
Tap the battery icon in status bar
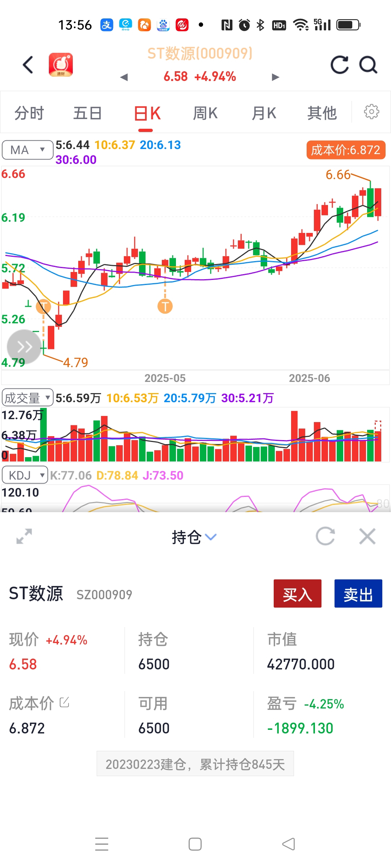pyautogui.click(x=348, y=25)
